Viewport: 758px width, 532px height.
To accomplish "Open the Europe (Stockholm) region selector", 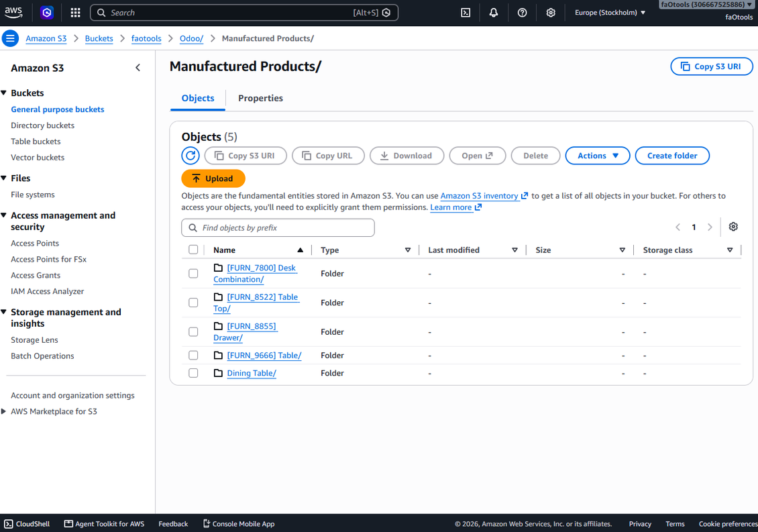I will 610,13.
